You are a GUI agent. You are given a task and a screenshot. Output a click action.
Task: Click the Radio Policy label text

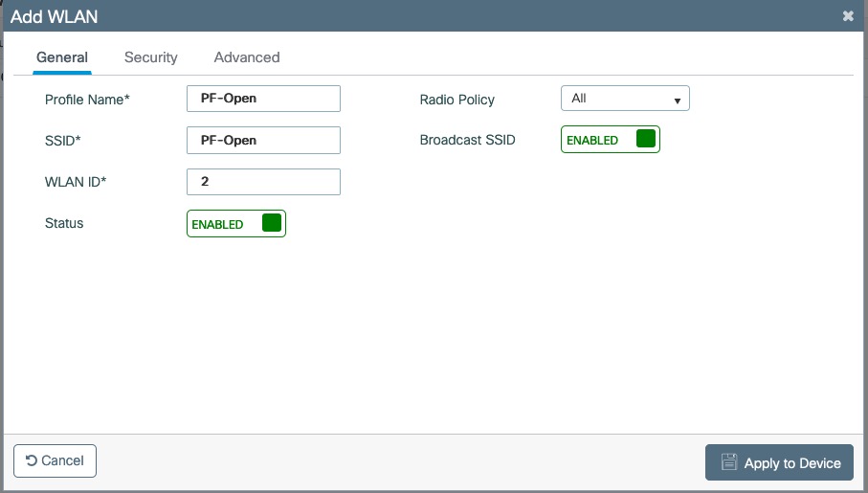(456, 100)
